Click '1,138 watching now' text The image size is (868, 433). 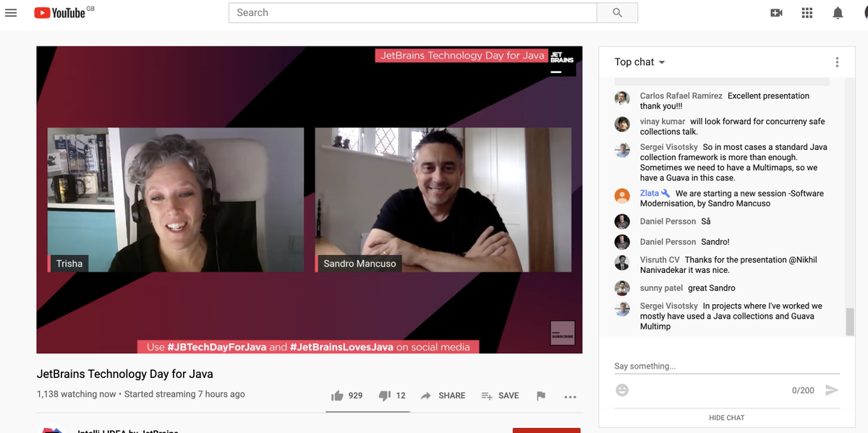(x=77, y=395)
